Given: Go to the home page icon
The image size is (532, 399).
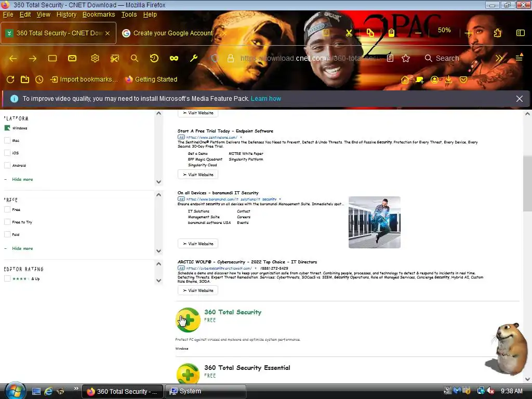Looking at the screenshot, I should pyautogui.click(x=405, y=79).
